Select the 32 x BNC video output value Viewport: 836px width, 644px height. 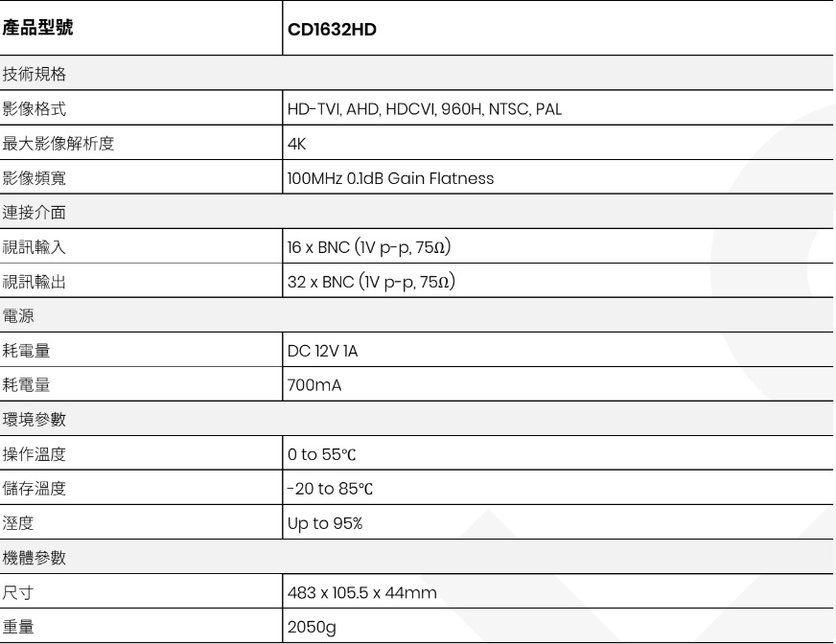pos(371,282)
